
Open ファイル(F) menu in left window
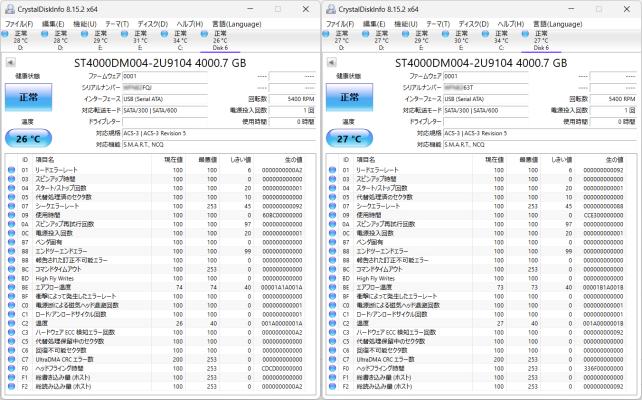[19, 24]
